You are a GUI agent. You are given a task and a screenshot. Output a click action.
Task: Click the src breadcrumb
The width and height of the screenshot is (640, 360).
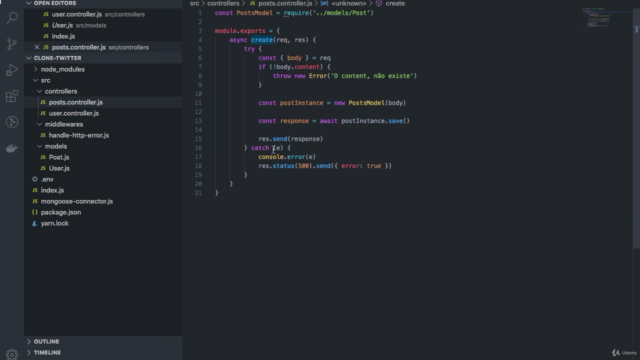click(195, 4)
